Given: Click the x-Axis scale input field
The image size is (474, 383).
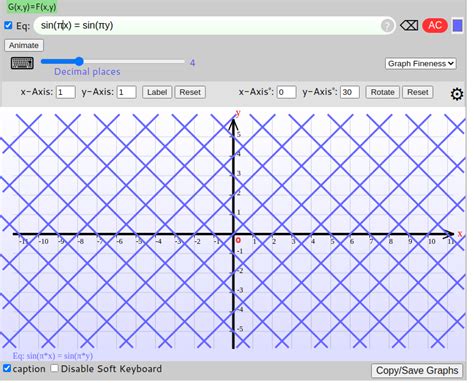Looking at the screenshot, I should [x=66, y=92].
